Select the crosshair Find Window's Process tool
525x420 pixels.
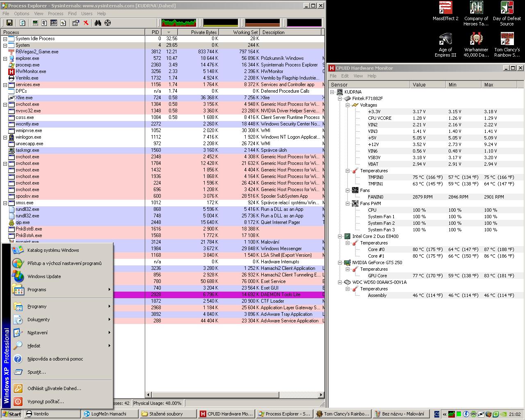click(x=107, y=23)
